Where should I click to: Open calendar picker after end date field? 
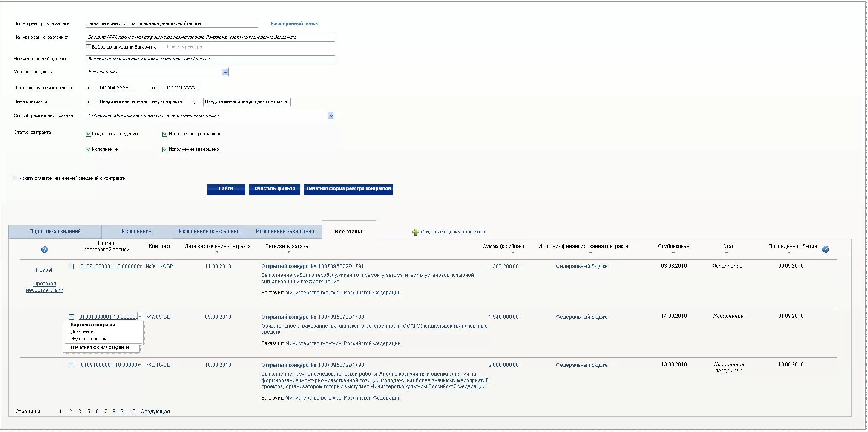[200, 88]
